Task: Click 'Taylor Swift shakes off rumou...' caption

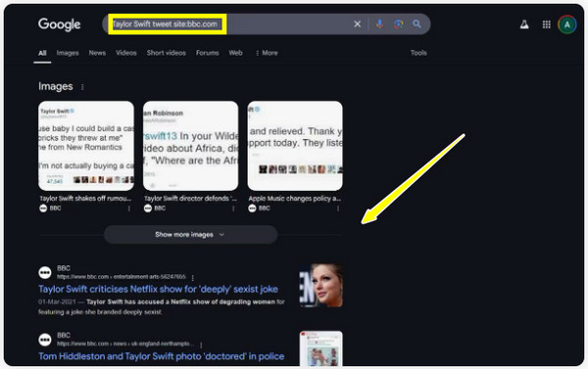Action: click(x=85, y=199)
